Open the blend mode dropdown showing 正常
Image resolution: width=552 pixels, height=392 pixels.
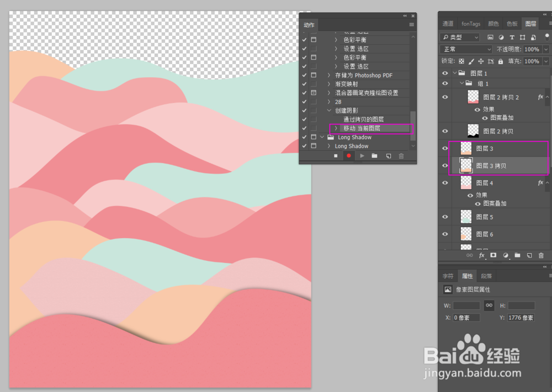[465, 49]
